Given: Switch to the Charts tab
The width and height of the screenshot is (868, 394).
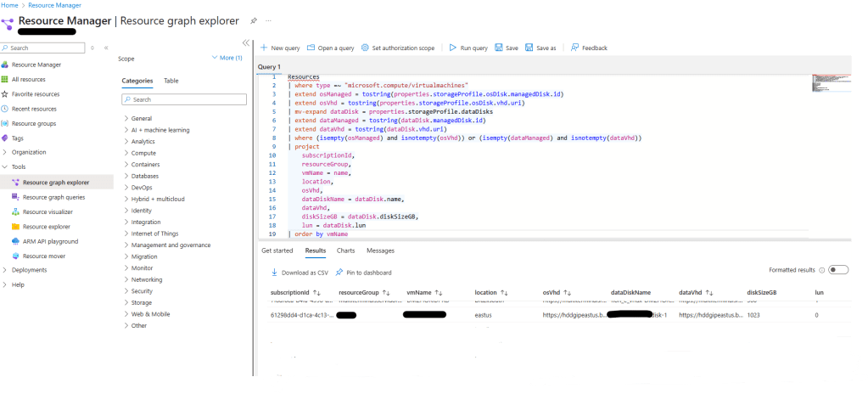Looking at the screenshot, I should (345, 250).
